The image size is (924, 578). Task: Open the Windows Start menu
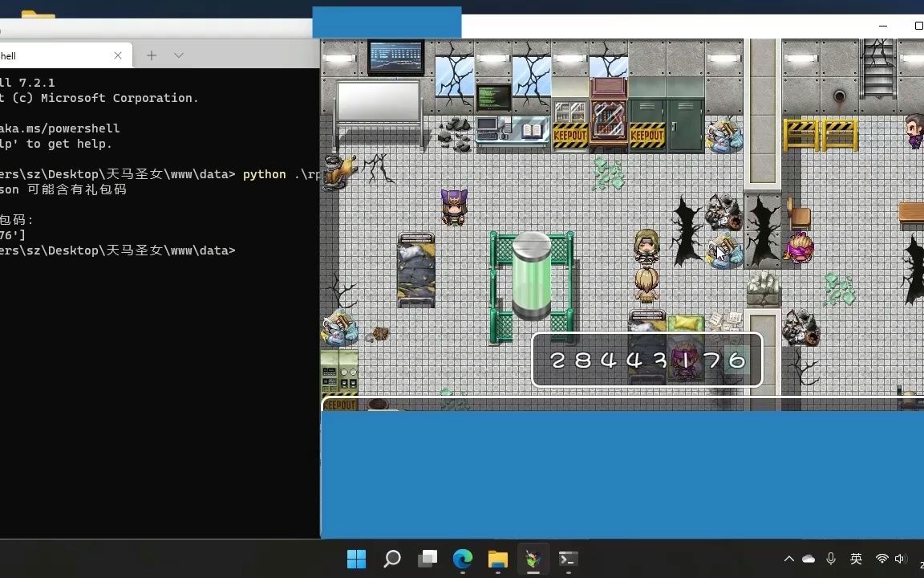pyautogui.click(x=356, y=559)
